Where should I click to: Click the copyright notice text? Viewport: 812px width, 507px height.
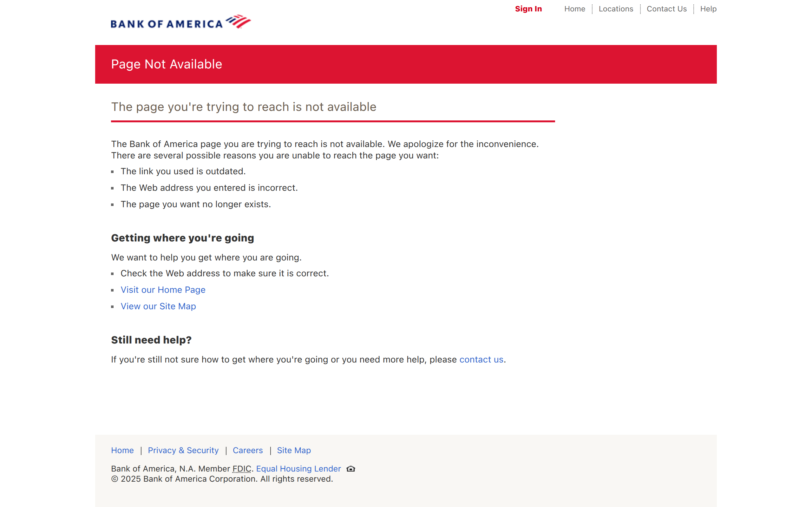pyautogui.click(x=222, y=479)
